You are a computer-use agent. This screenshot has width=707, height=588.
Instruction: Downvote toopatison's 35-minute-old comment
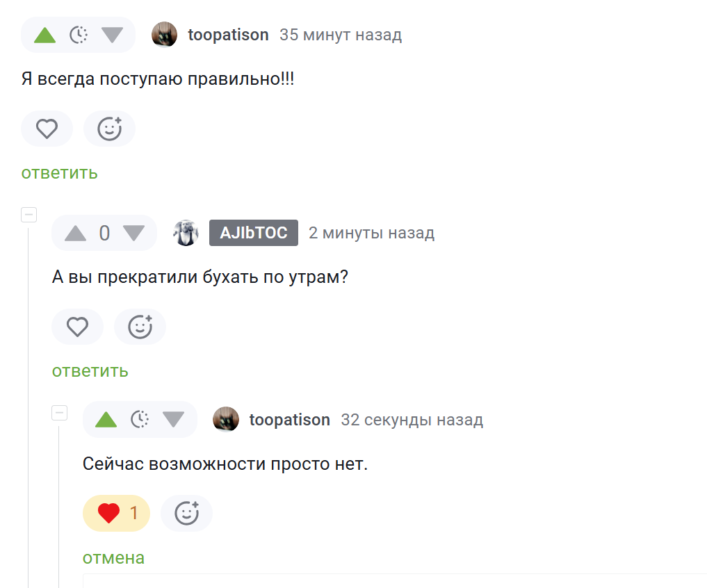pyautogui.click(x=112, y=35)
